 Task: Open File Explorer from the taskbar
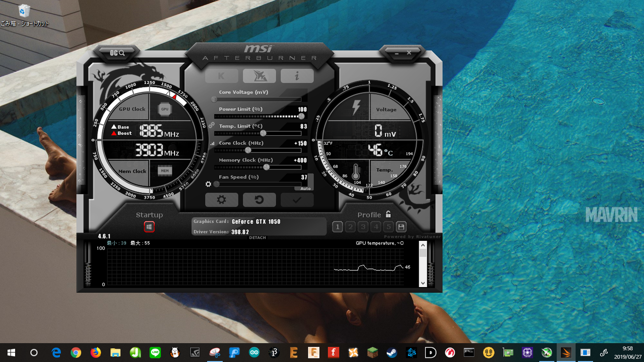pos(115,352)
